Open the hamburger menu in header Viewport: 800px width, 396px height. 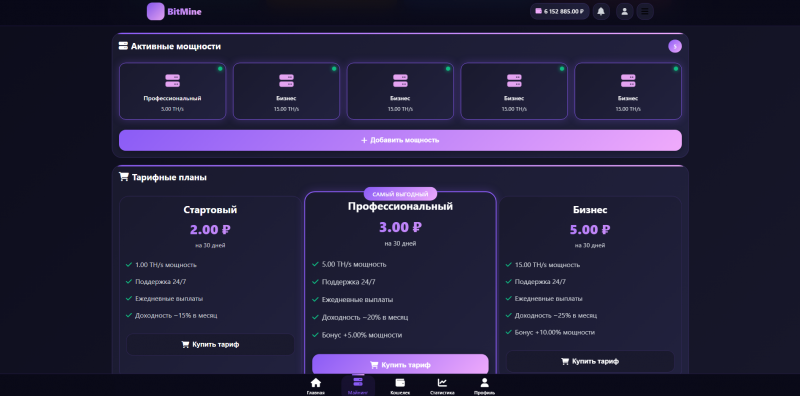point(645,11)
